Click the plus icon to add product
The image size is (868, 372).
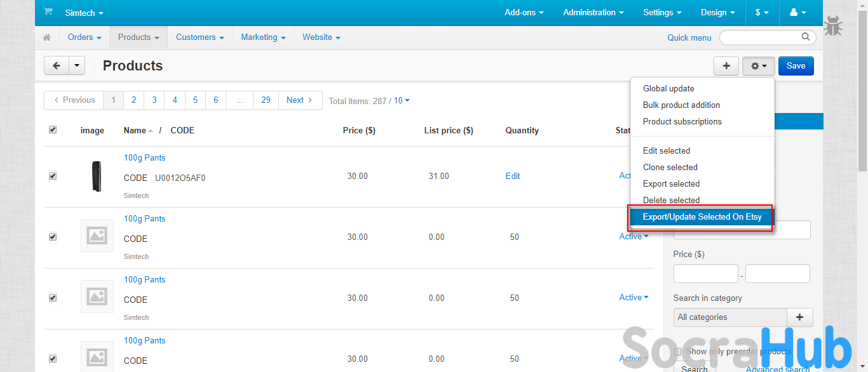[726, 65]
